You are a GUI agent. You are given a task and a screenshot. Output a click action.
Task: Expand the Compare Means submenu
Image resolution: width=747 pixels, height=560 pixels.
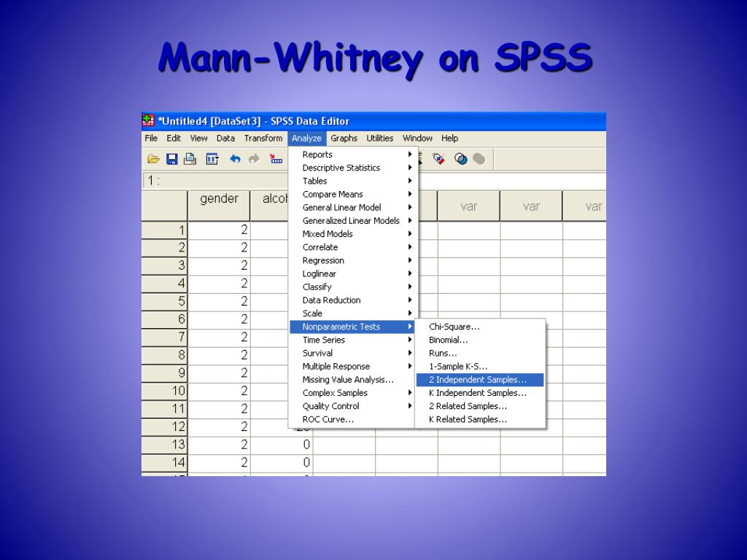pos(353,194)
